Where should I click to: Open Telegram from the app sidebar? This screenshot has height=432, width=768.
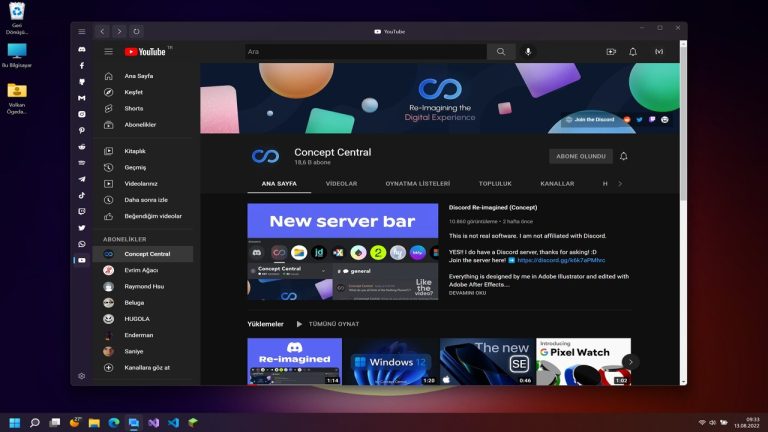(x=82, y=179)
